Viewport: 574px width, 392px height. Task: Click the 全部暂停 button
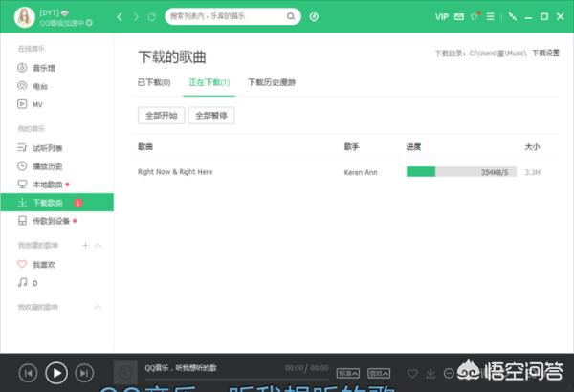(x=211, y=115)
